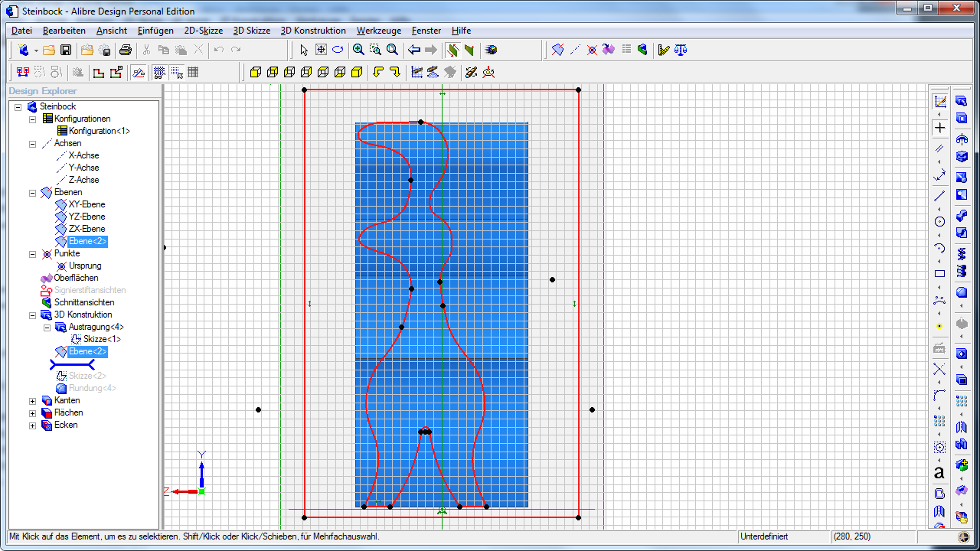The width and height of the screenshot is (980, 551).
Task: Expand the Ecken tree node
Action: point(32,425)
